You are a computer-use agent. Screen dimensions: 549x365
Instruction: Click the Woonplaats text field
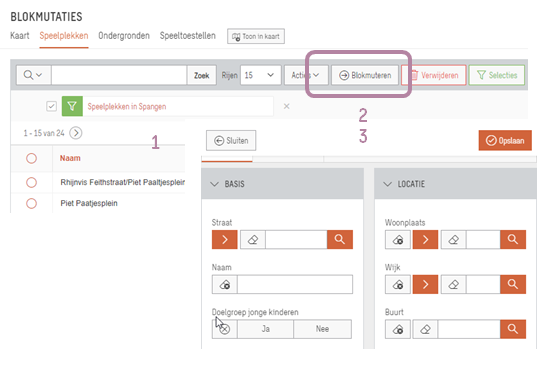[483, 240]
